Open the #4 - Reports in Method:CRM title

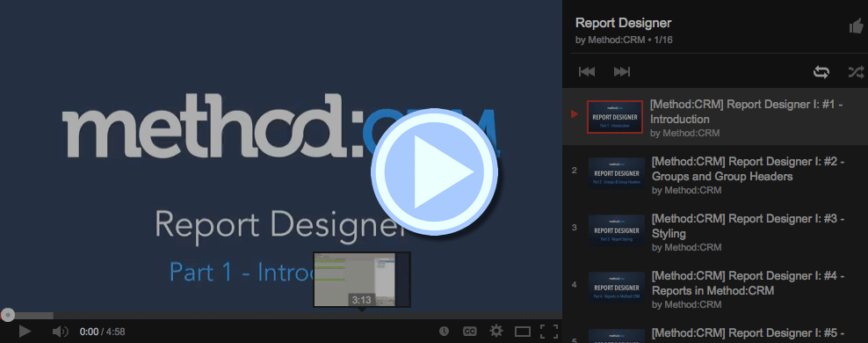click(x=748, y=282)
